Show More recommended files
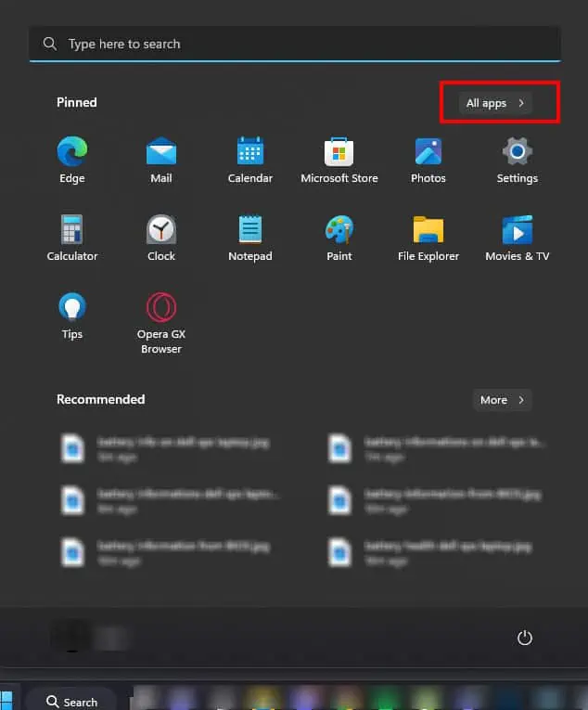Screen dimensions: 588x710 tap(502, 400)
